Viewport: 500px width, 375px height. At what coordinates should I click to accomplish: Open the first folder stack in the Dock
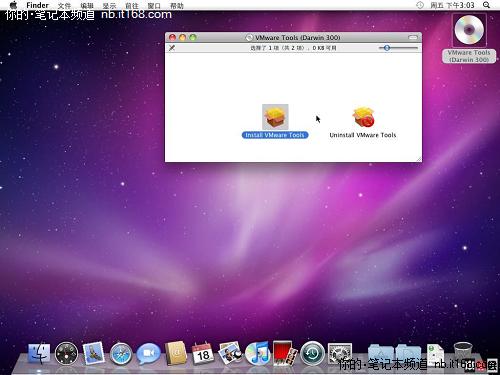tap(381, 353)
